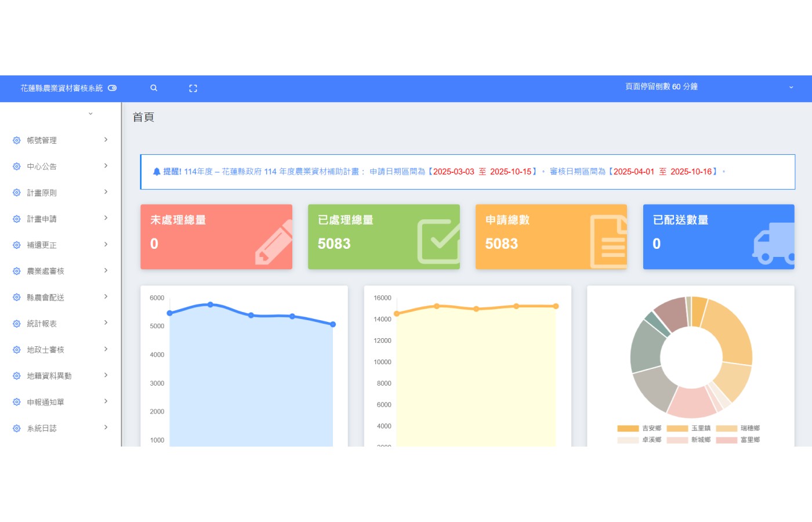
Task: Expand the 中心公告 chevron
Action: (x=106, y=166)
